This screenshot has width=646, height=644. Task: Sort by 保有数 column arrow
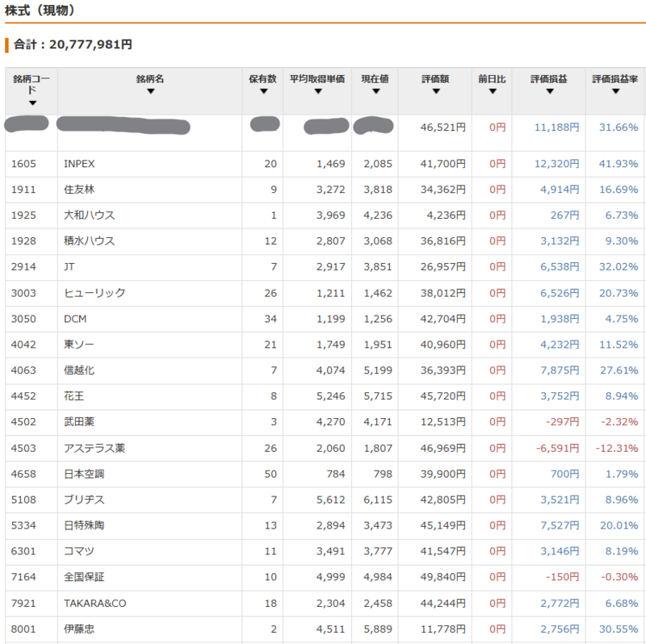264,91
